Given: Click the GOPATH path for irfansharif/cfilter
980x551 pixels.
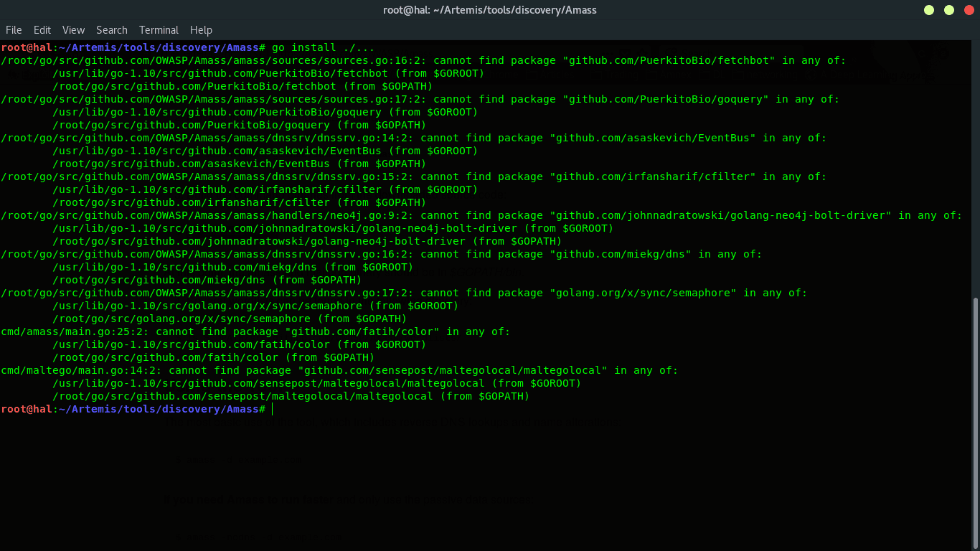Looking at the screenshot, I should [x=240, y=202].
